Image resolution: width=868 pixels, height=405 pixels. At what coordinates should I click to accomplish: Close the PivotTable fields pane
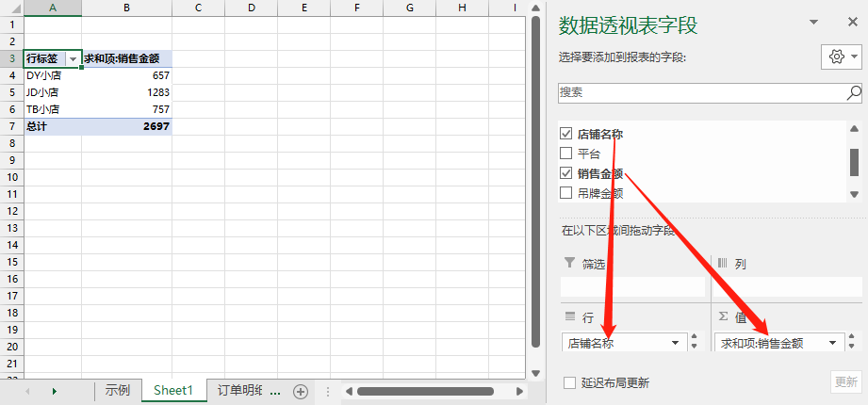click(853, 22)
